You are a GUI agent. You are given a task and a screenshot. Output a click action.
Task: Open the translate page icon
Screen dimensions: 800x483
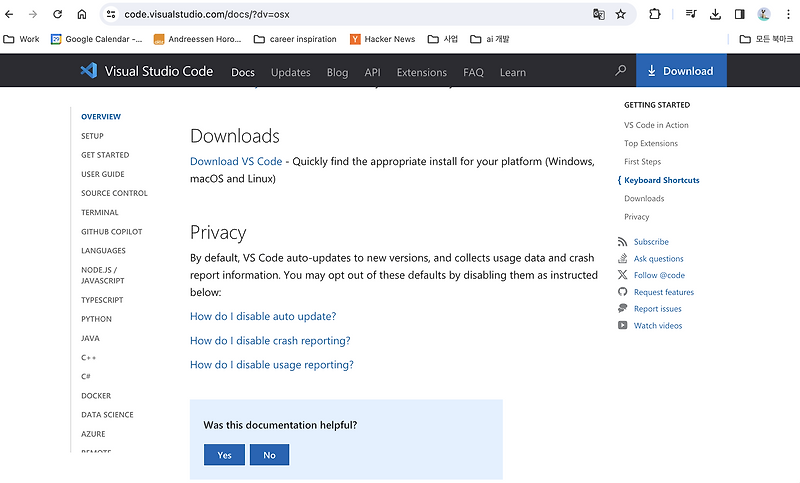(x=598, y=14)
